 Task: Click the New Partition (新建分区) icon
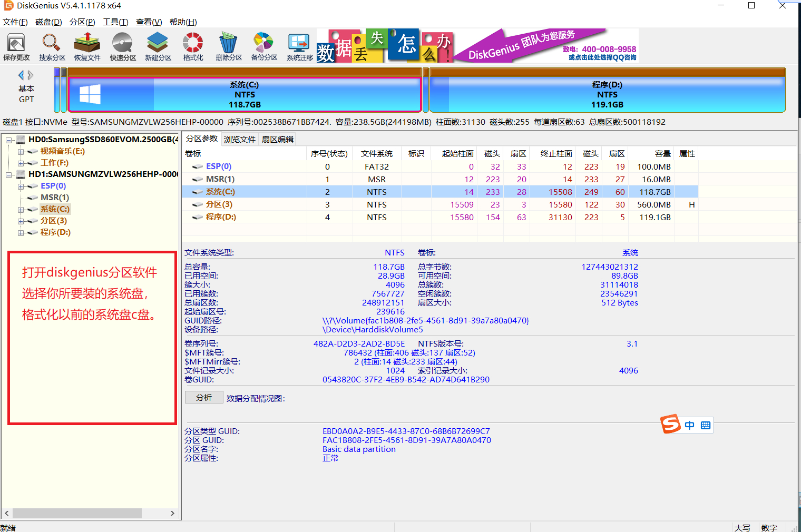point(158,46)
